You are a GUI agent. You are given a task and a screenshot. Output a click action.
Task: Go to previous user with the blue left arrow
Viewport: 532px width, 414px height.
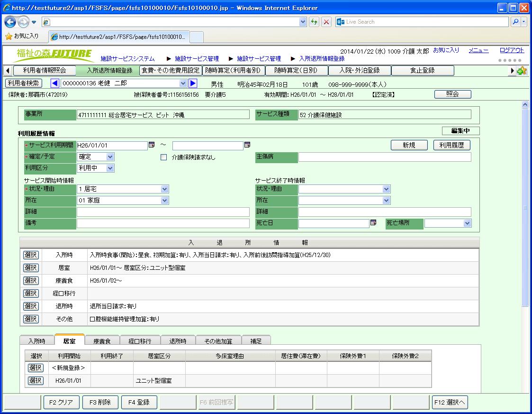[x=54, y=83]
